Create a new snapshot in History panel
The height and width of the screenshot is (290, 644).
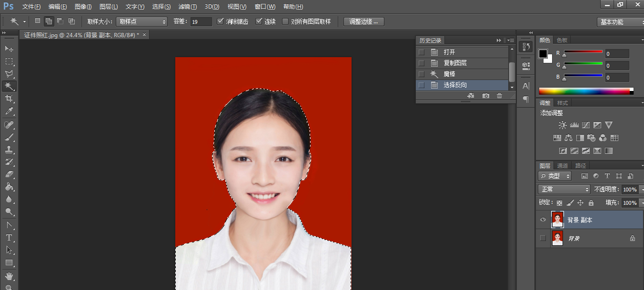(x=485, y=96)
